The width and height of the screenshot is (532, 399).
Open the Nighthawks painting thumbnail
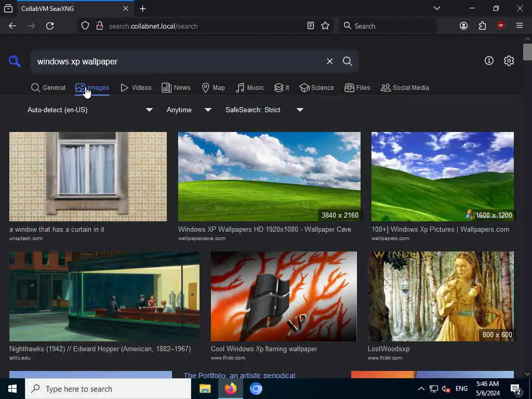[104, 296]
